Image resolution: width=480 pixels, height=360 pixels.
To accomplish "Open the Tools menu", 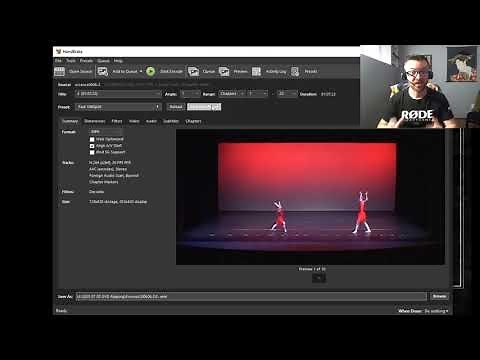I will (x=71, y=61).
